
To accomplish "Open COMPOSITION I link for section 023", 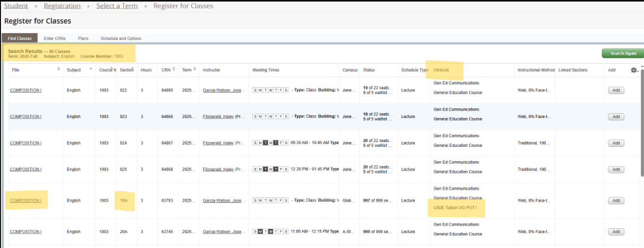I will click(26, 117).
